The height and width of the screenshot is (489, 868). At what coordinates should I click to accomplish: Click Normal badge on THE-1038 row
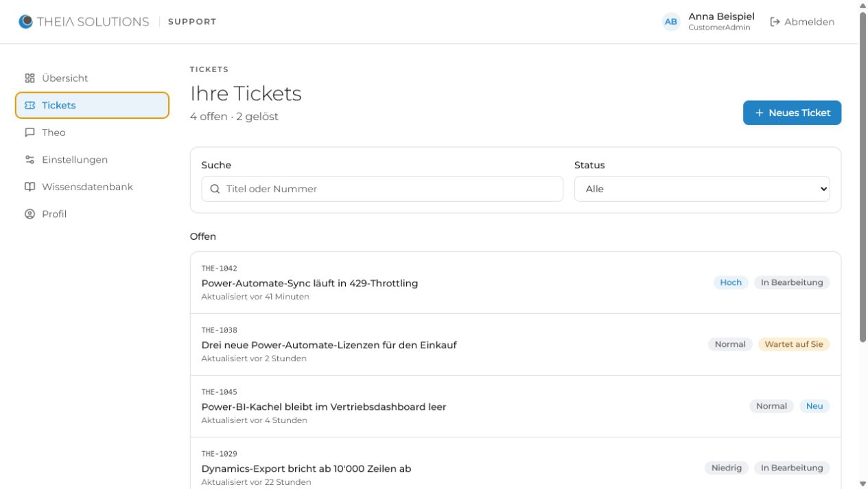pyautogui.click(x=730, y=344)
